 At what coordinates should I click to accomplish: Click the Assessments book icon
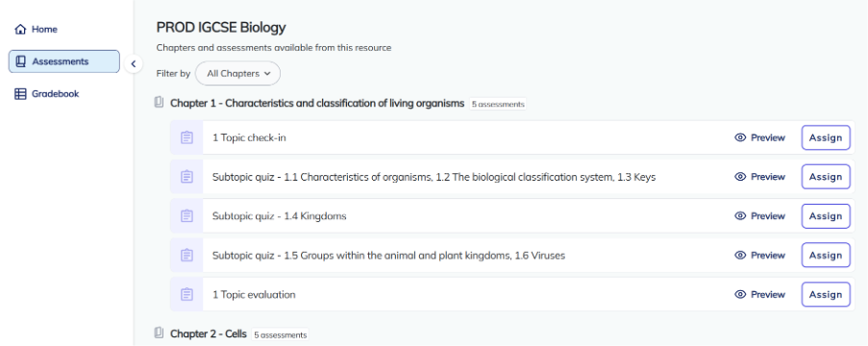click(x=20, y=62)
